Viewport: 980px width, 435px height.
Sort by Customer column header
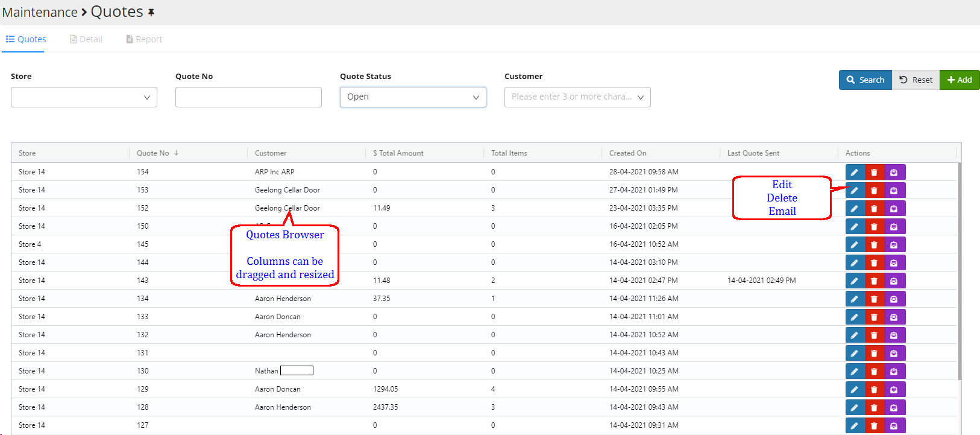click(271, 153)
